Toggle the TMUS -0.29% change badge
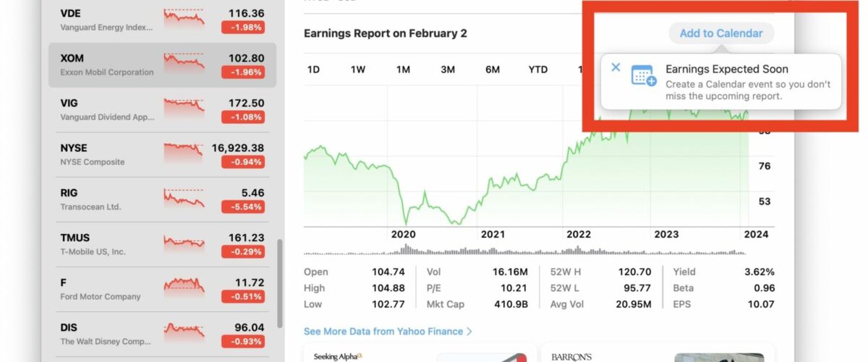The height and width of the screenshot is (362, 868). [243, 252]
